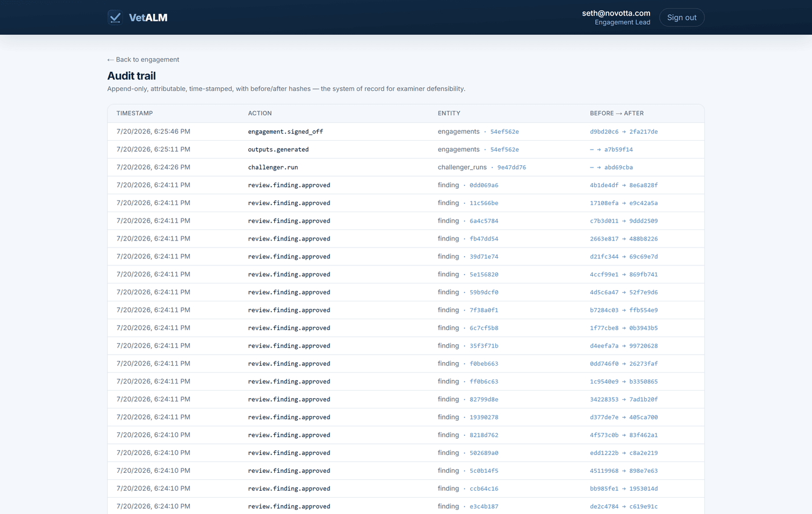The height and width of the screenshot is (514, 812).
Task: Click hash pair edd1222b → c8a2e219
Action: 623,453
